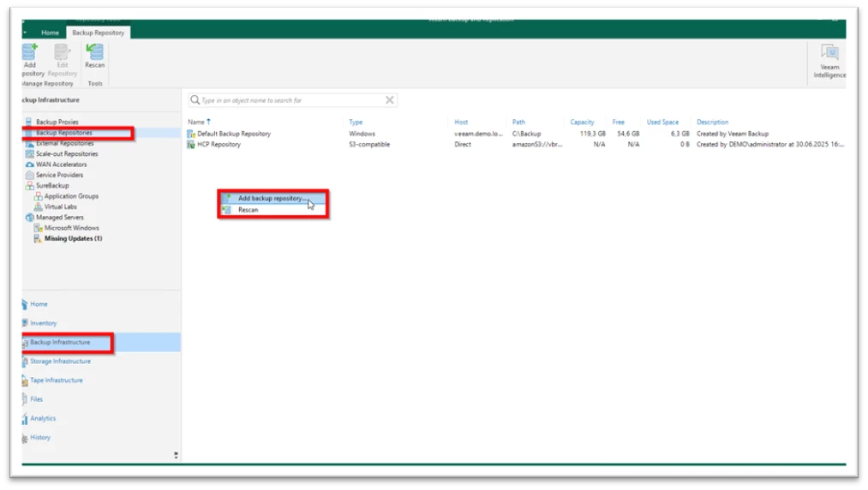Image resolution: width=868 pixels, height=490 pixels.
Task: Sort by the Free column header
Action: [619, 122]
